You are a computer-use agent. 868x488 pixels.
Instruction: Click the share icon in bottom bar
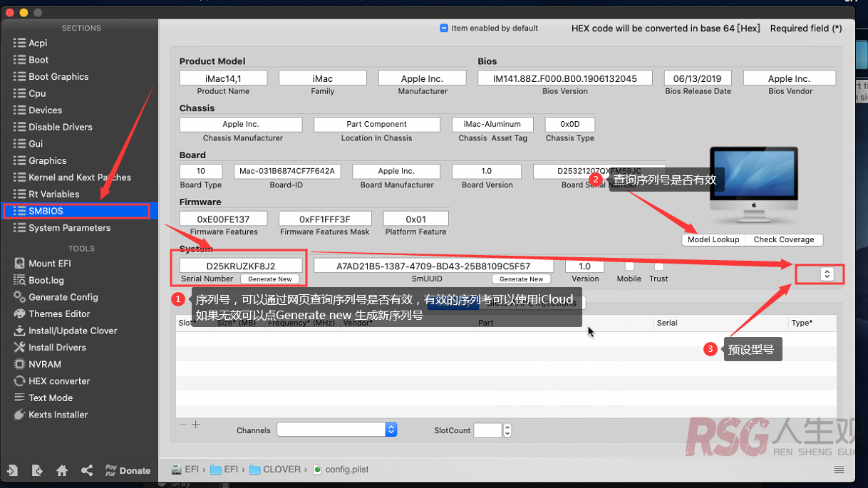[x=87, y=470]
